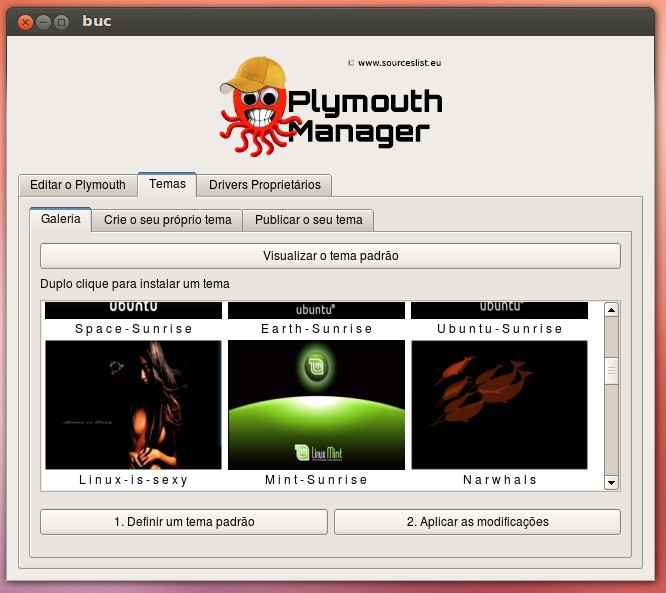
Task: Maximize the buc window
Action: tap(62, 22)
